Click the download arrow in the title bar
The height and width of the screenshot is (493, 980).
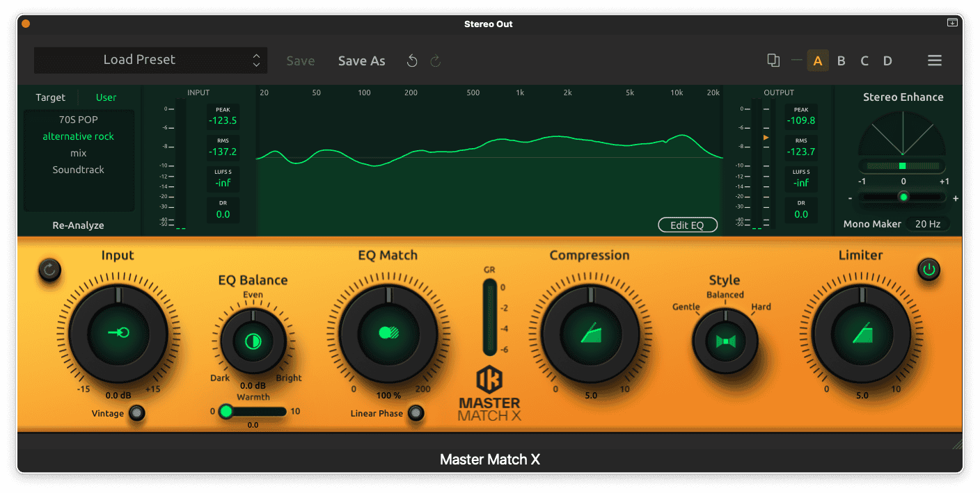(x=952, y=22)
